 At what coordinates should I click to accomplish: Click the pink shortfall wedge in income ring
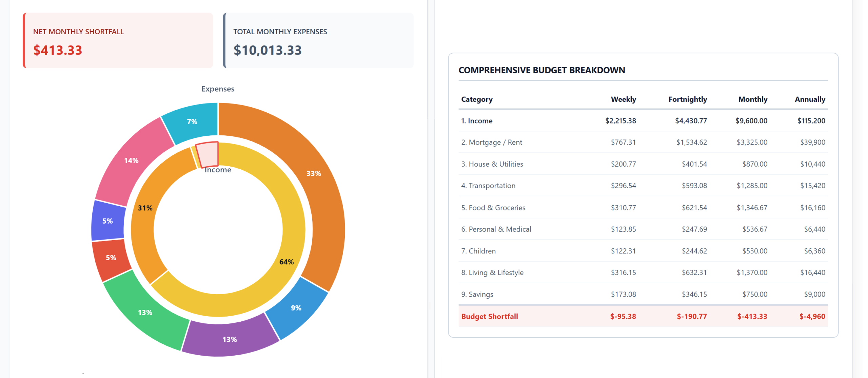click(x=208, y=155)
